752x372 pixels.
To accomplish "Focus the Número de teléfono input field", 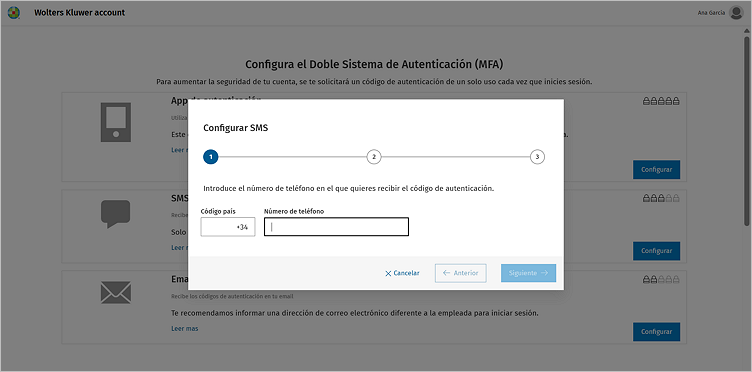I will coord(336,227).
